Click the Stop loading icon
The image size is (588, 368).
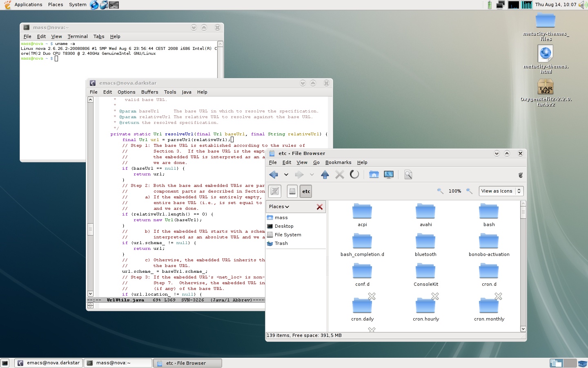(x=339, y=175)
